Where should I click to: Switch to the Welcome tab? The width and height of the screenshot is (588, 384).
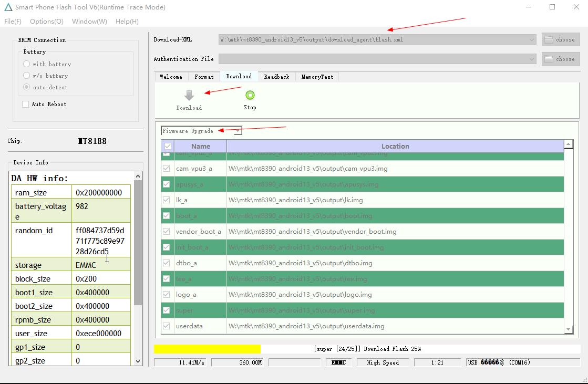coord(171,77)
